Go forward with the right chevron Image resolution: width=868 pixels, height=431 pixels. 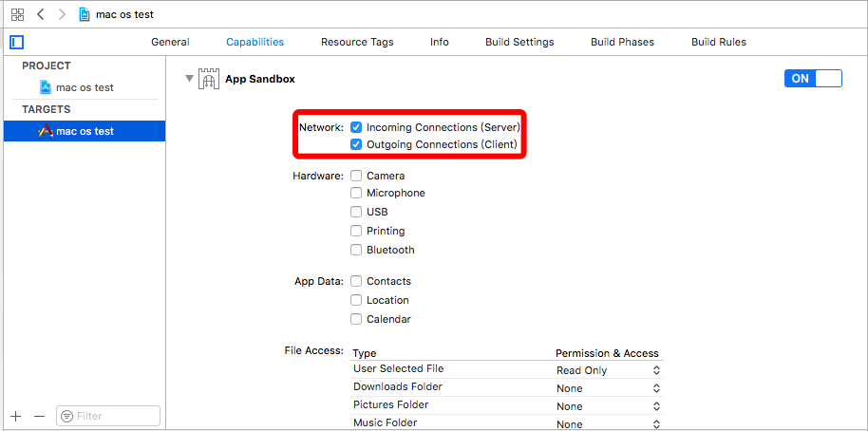[62, 15]
